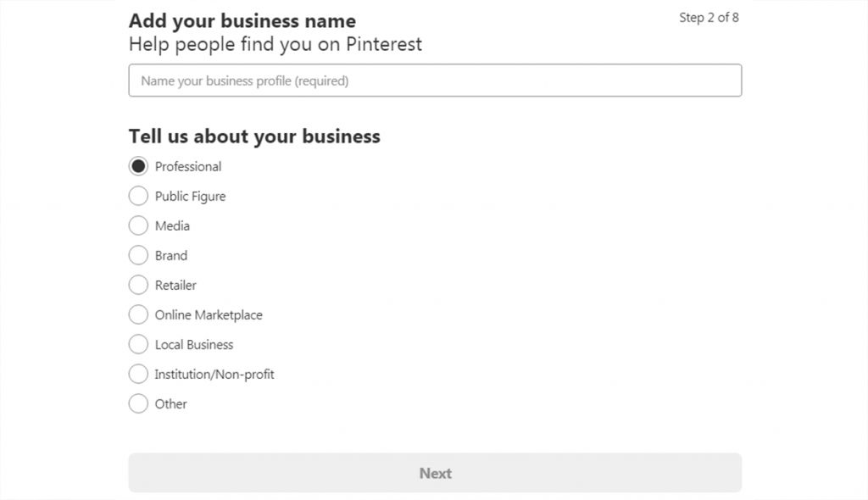Select the Media radio circle
The width and height of the screenshot is (868, 500).
point(138,225)
